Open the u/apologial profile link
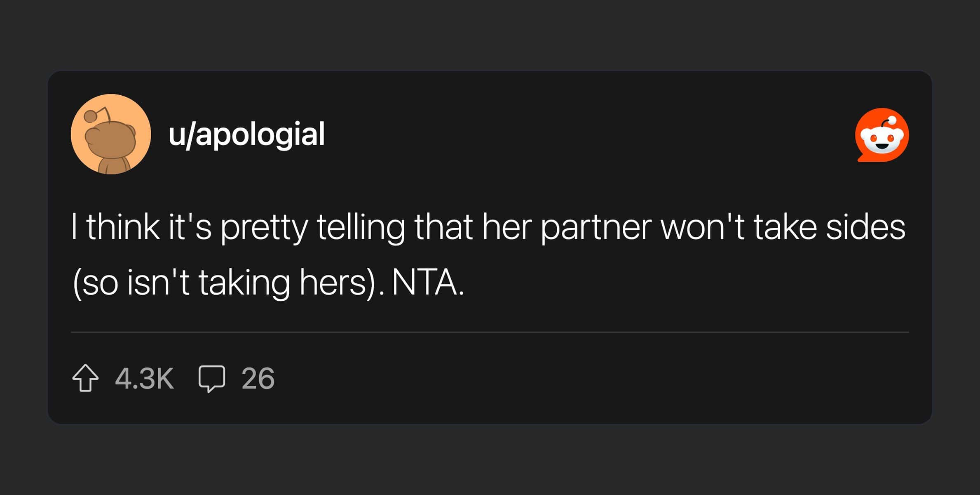The image size is (980, 495). [x=246, y=134]
